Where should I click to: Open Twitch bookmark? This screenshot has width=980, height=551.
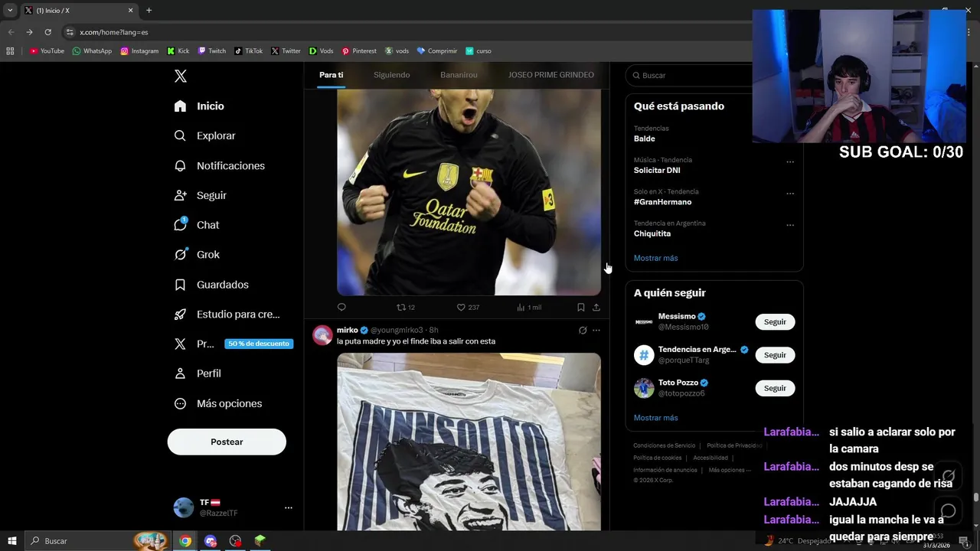[x=212, y=51]
